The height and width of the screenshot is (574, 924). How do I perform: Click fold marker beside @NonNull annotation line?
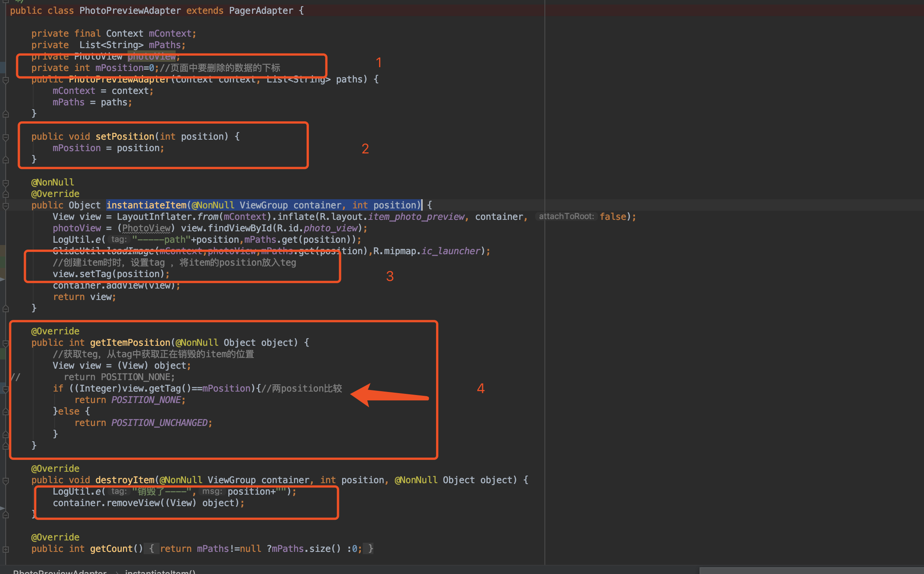(6, 183)
